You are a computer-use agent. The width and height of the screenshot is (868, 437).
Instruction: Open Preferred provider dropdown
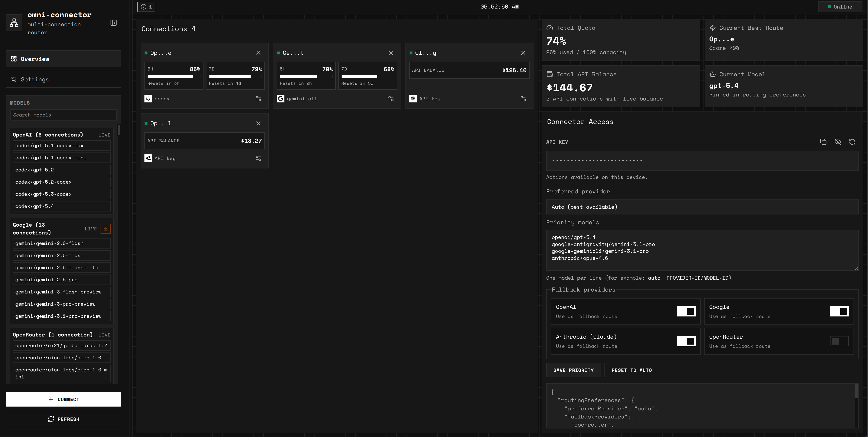(702, 207)
